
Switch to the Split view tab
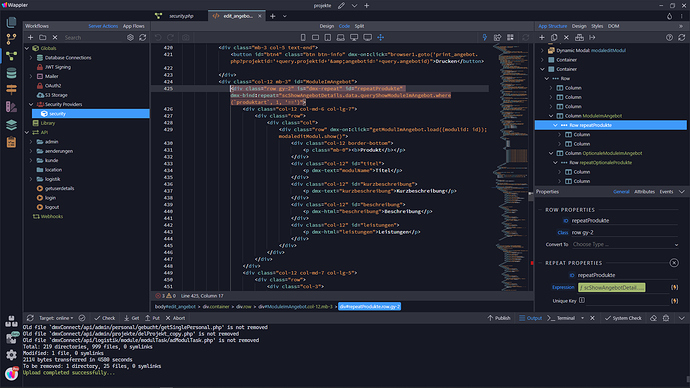pos(359,26)
